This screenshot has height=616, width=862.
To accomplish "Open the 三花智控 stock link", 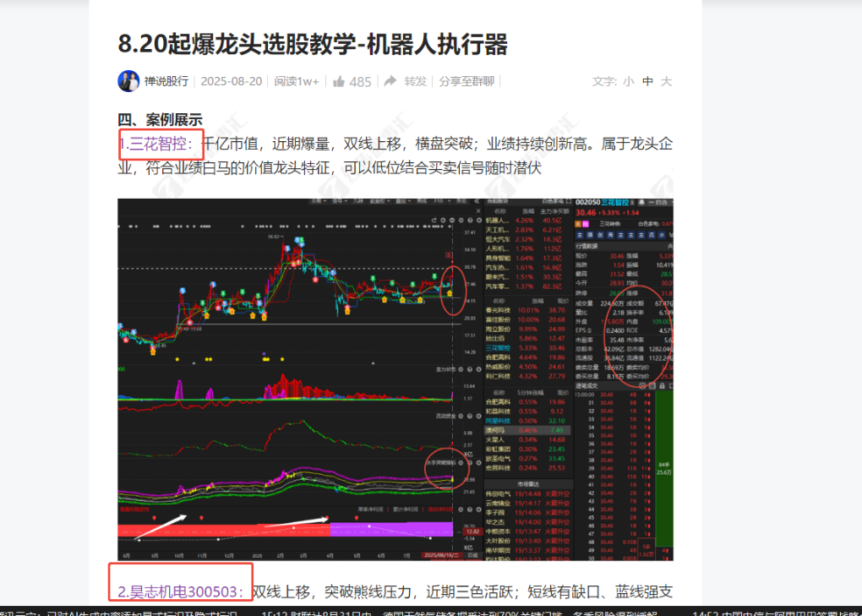I will tap(157, 144).
